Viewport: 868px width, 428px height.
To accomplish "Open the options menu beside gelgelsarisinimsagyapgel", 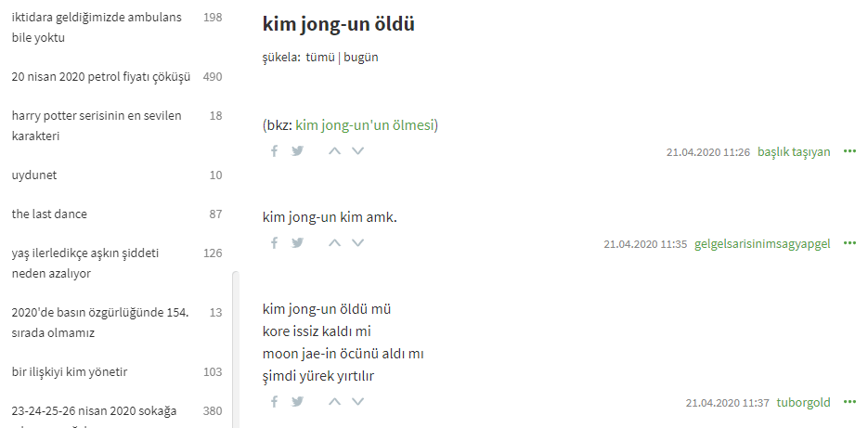I will click(x=849, y=243).
